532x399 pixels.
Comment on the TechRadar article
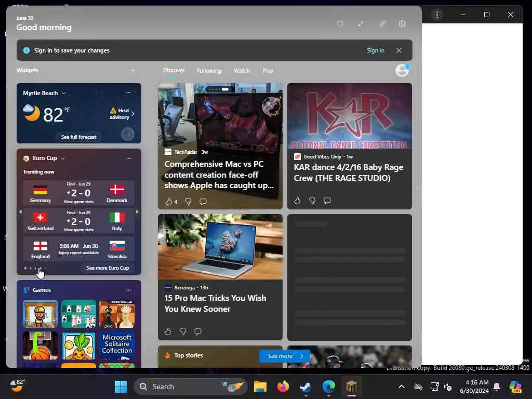(203, 202)
